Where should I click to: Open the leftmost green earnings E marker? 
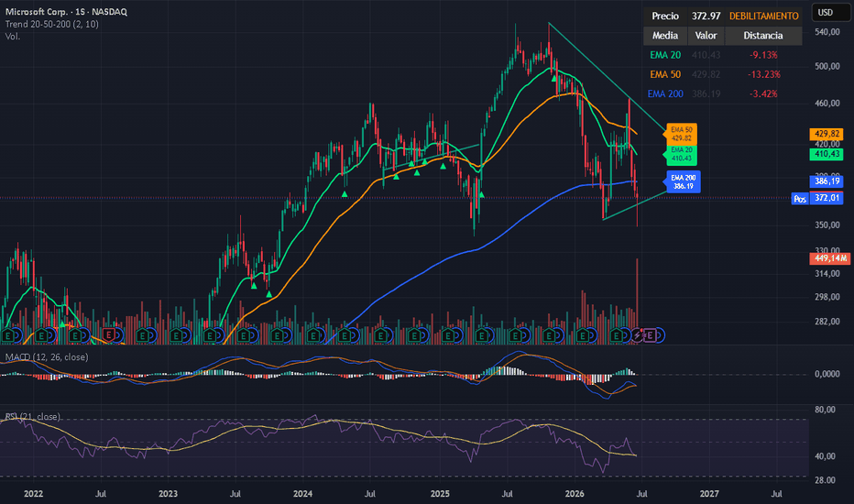tap(7, 335)
